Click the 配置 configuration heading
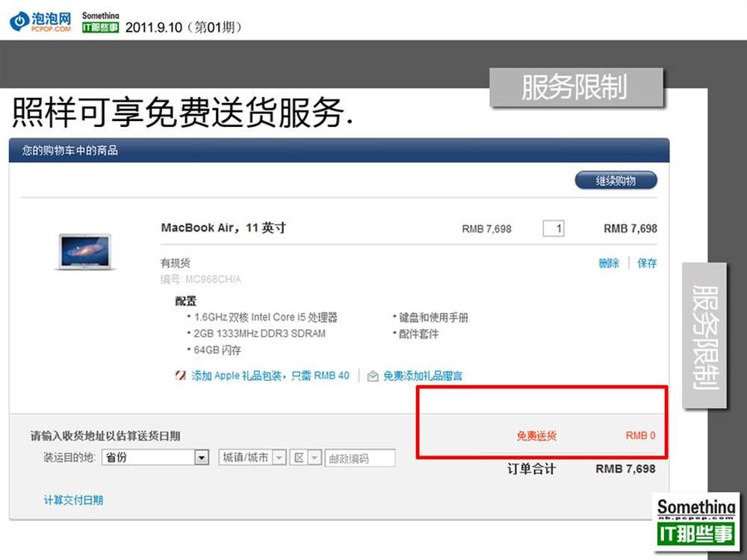Screen dimensions: 747x560 186,301
